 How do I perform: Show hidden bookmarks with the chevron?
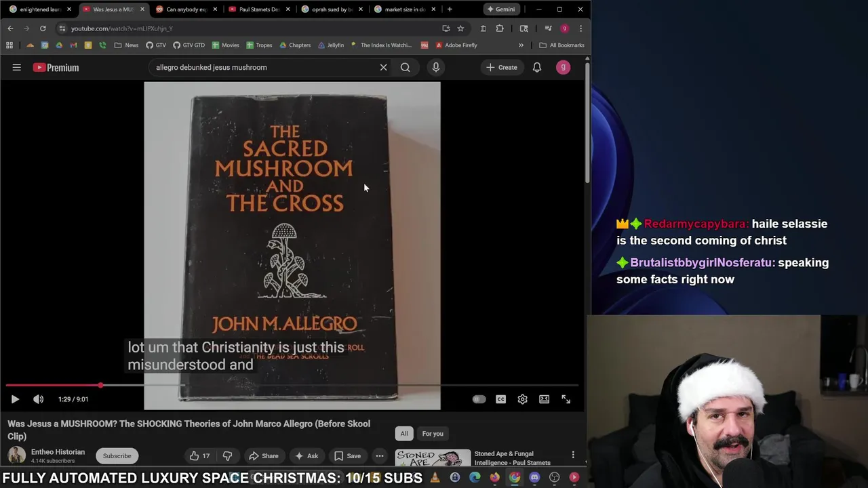pyautogui.click(x=521, y=45)
